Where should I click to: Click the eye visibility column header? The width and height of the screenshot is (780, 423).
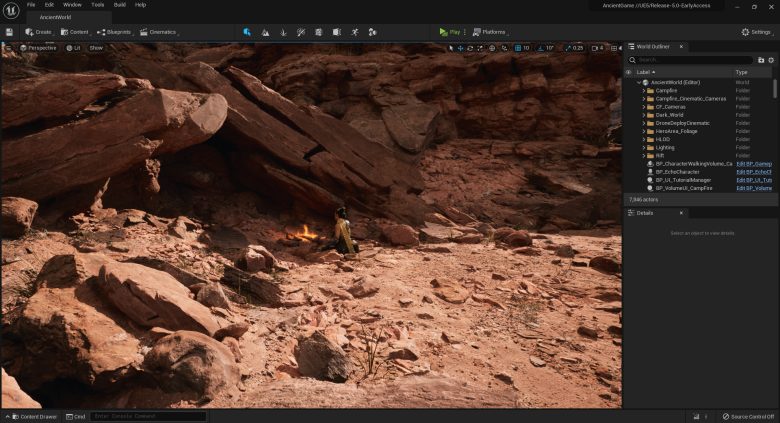[x=628, y=72]
